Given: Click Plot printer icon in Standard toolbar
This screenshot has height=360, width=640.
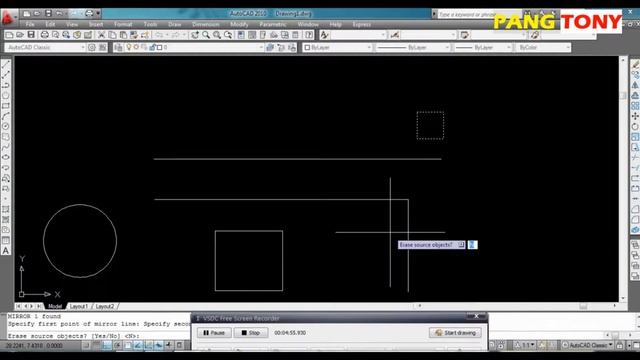Looking at the screenshot, I should tap(44, 35).
